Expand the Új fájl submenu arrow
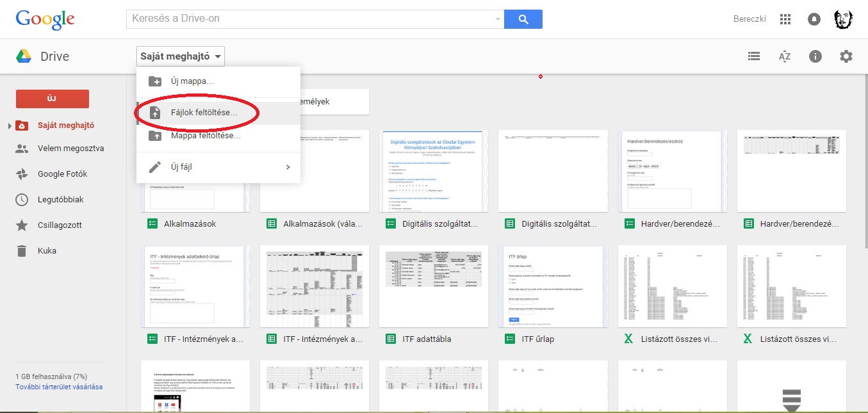This screenshot has width=868, height=413. (288, 167)
